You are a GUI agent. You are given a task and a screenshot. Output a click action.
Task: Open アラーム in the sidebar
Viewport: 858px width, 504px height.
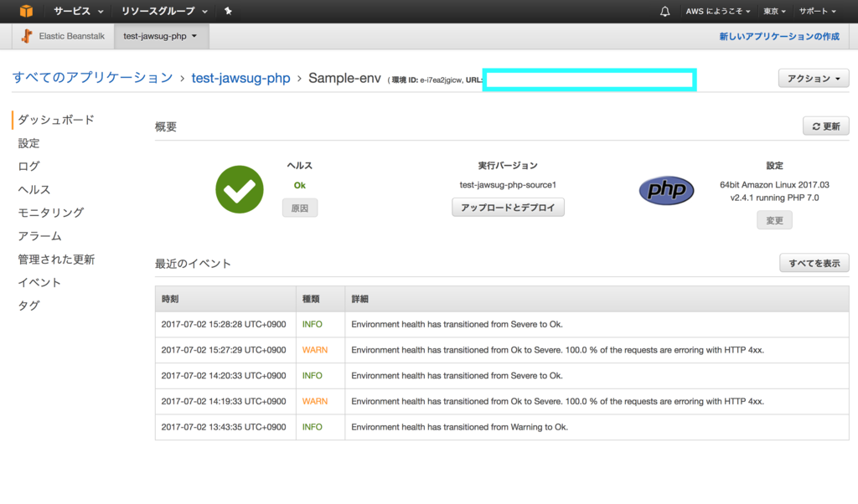(39, 236)
